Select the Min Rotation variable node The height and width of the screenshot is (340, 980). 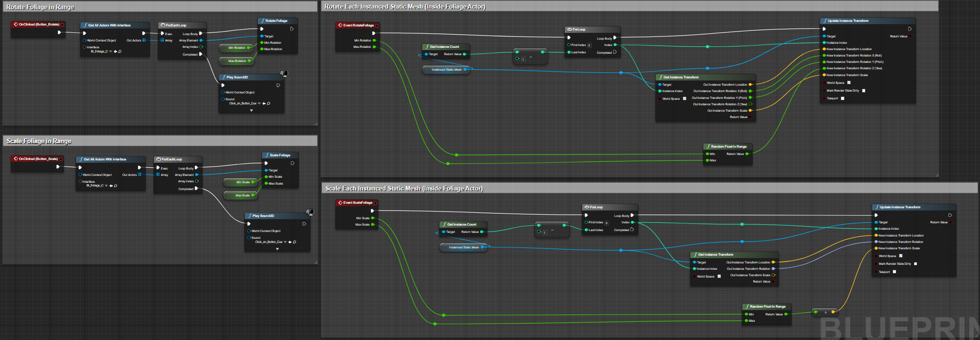[236, 47]
